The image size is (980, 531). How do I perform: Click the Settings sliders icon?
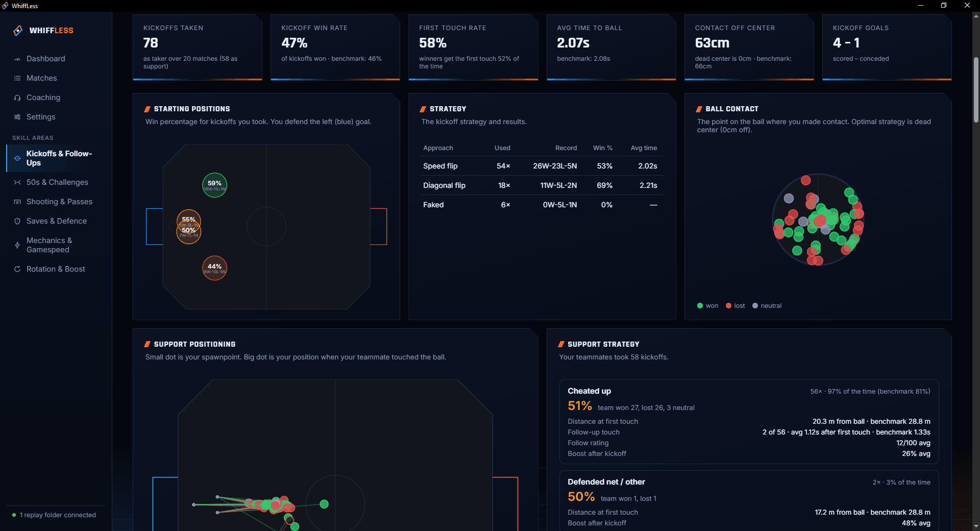click(17, 117)
